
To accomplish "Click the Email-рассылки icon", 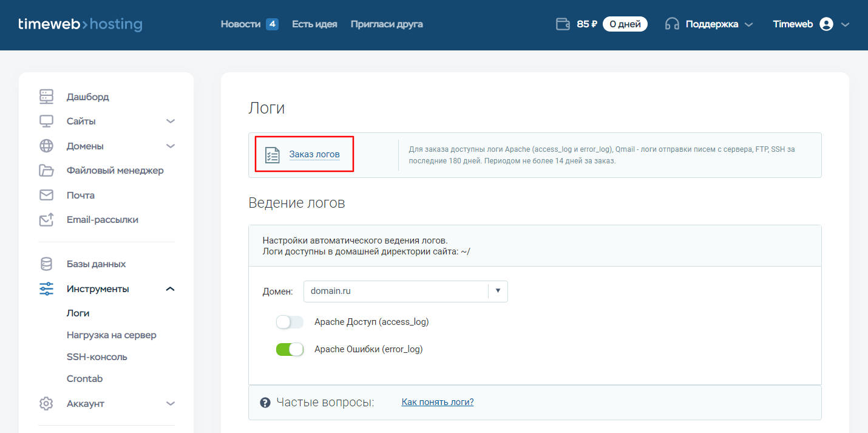I will tap(47, 220).
